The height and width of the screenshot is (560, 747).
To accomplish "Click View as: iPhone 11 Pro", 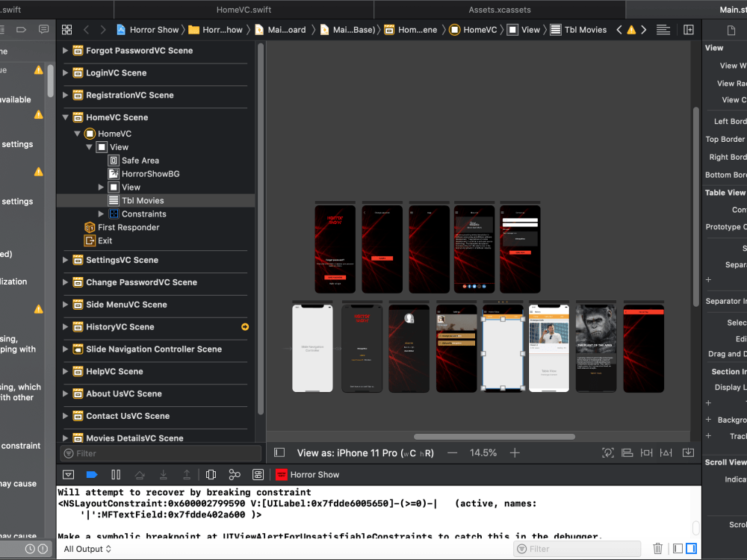I will (x=365, y=453).
